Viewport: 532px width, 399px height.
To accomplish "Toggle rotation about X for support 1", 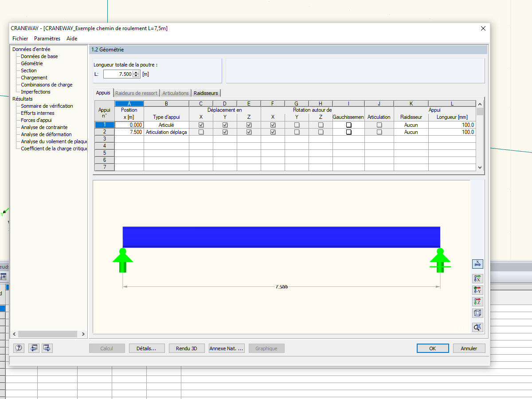I will (x=273, y=125).
